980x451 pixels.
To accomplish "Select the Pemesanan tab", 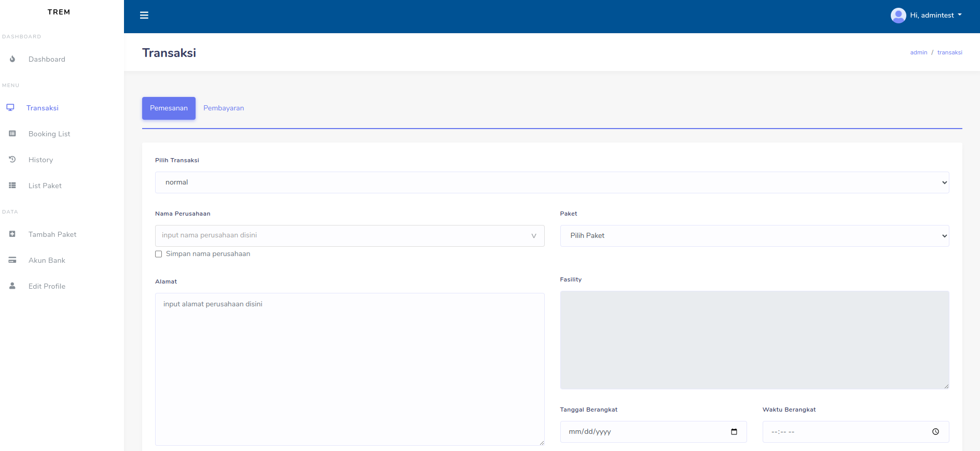I will tap(169, 108).
